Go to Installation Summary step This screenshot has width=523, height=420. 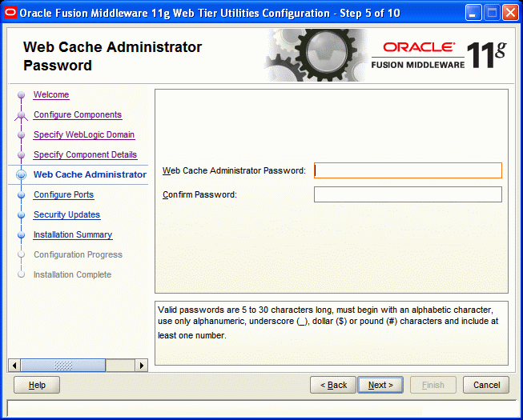(73, 235)
